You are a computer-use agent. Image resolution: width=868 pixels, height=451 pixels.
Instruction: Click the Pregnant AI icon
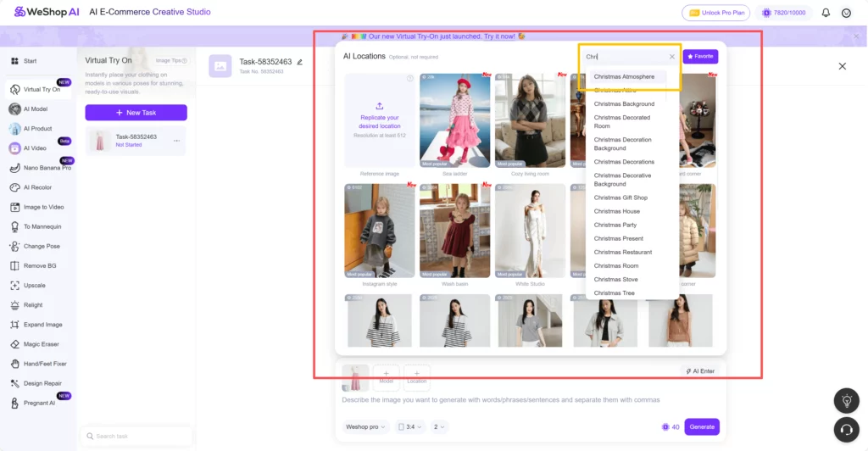coord(15,403)
